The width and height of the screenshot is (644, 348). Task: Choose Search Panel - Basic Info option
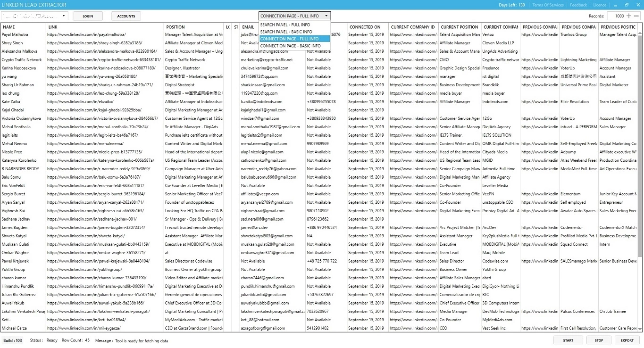point(286,32)
